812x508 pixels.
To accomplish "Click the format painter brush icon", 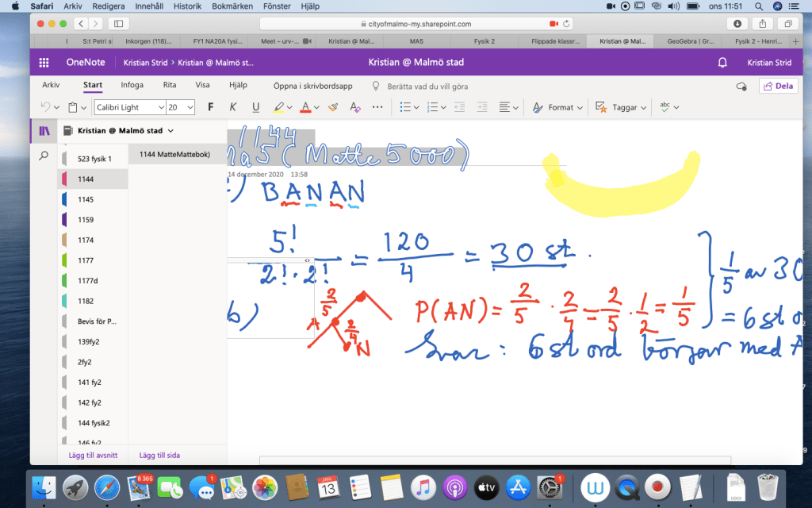I will 333,107.
